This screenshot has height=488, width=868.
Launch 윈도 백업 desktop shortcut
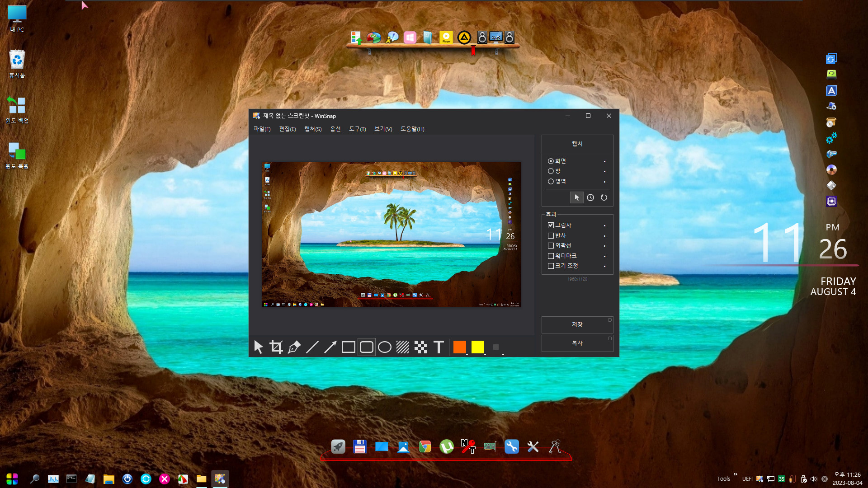point(17,110)
